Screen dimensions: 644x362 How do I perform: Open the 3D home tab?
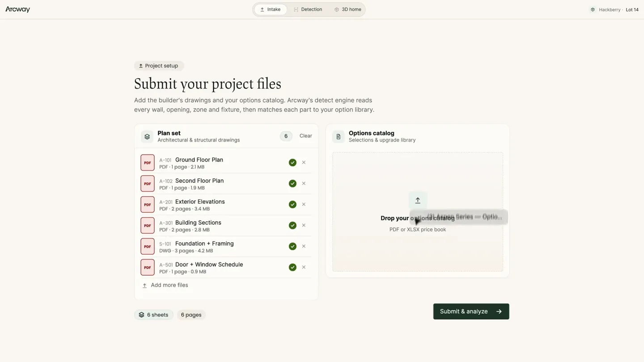tap(348, 9)
